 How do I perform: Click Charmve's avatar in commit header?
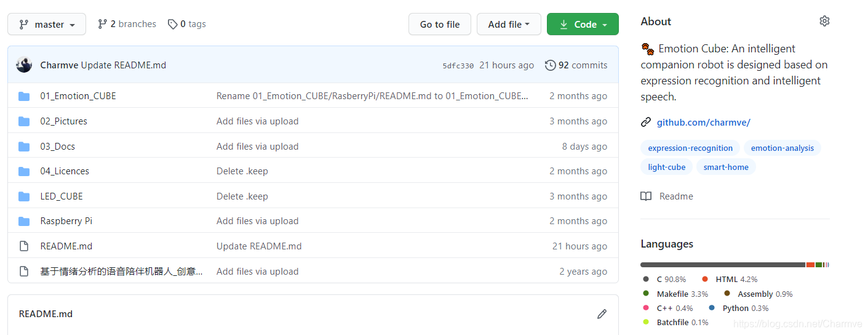(24, 65)
